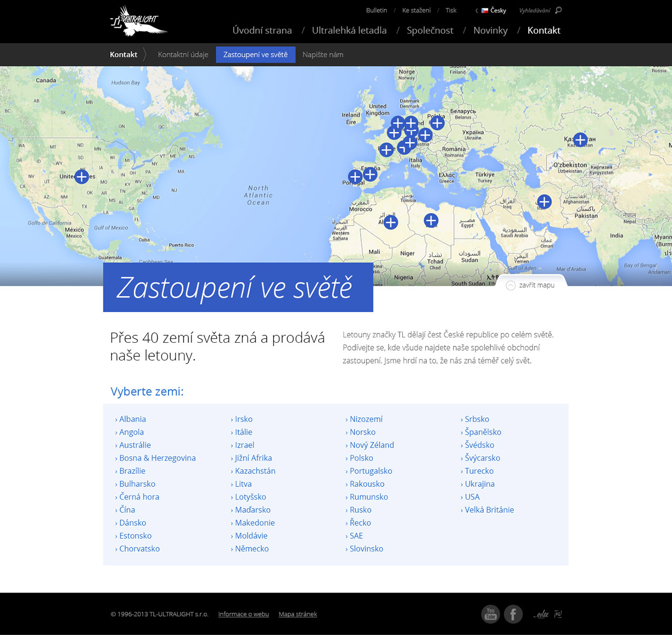Select the map marker on Libya
Viewport: 672px width, 635px height.
click(x=431, y=220)
